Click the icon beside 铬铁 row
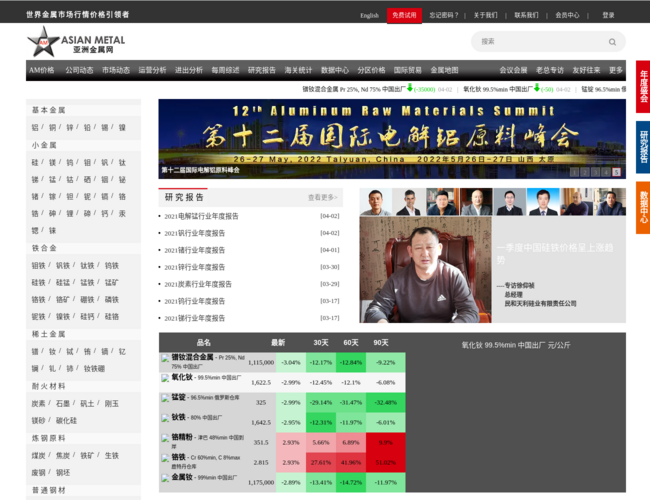Viewport: 650px width, 500px height. (x=165, y=457)
